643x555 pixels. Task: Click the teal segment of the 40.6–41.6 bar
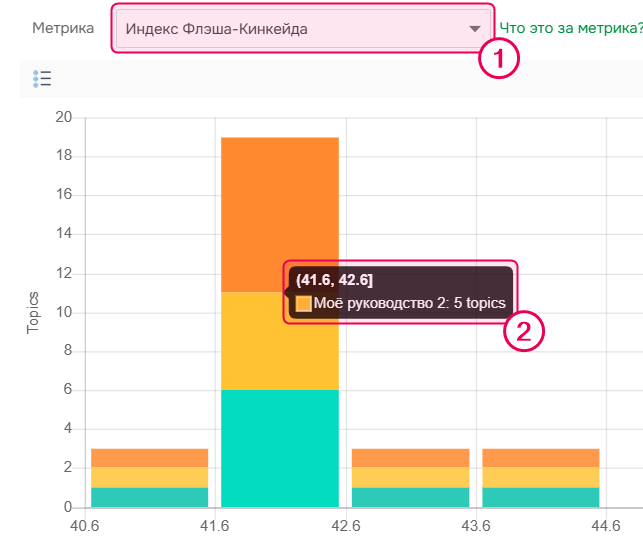(x=149, y=497)
